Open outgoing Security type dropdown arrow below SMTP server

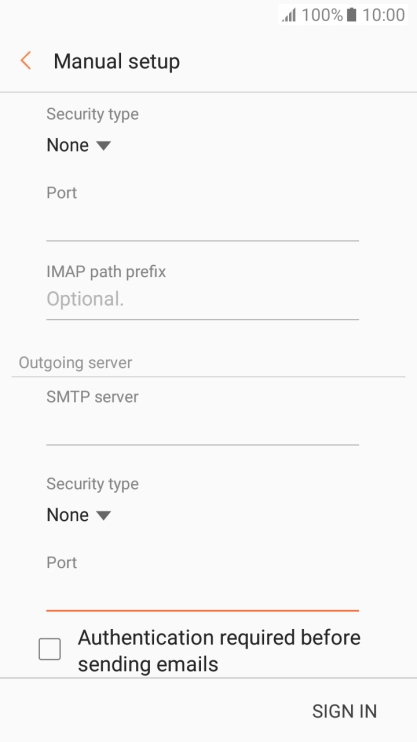[103, 515]
